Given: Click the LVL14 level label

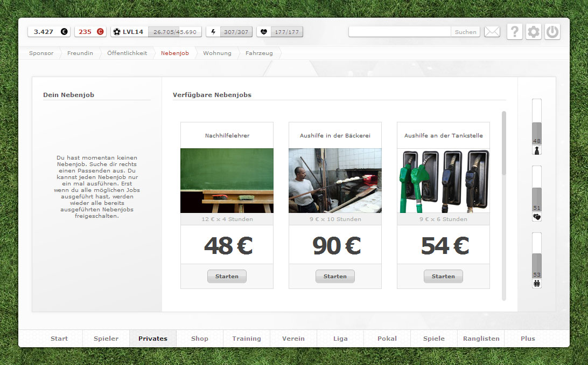Looking at the screenshot, I should coord(133,32).
